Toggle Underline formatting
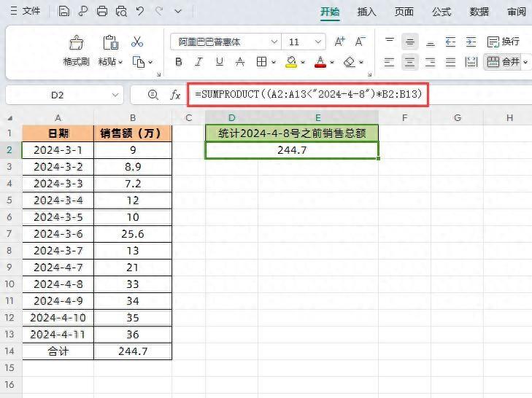Image resolution: width=532 pixels, height=398 pixels. 220,62
